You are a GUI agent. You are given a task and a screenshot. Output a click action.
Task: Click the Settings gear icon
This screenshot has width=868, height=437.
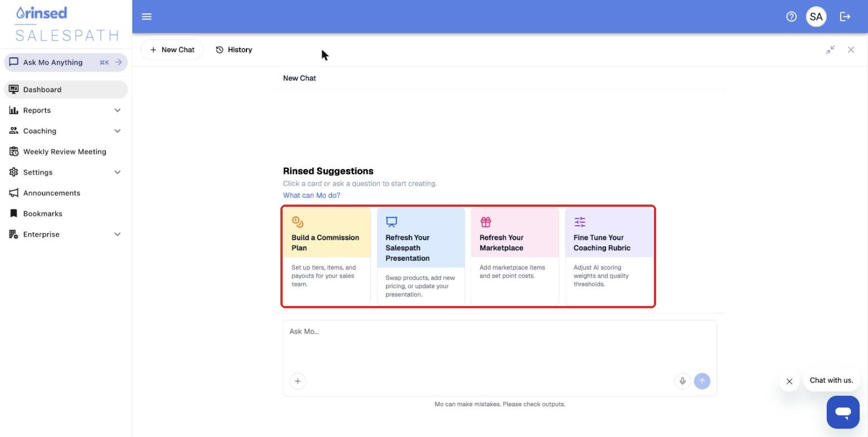14,172
